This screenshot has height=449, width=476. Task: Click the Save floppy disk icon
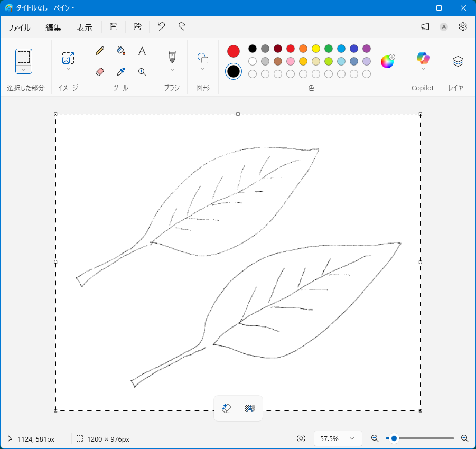coord(114,27)
